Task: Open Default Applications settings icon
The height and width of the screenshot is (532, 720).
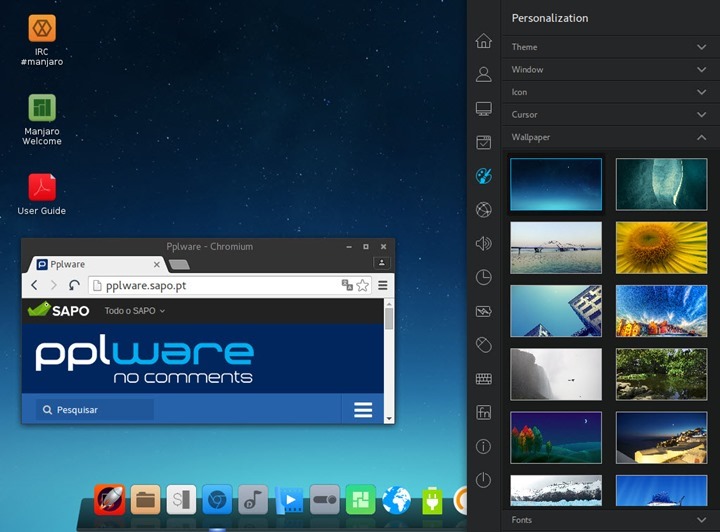Action: [x=484, y=142]
